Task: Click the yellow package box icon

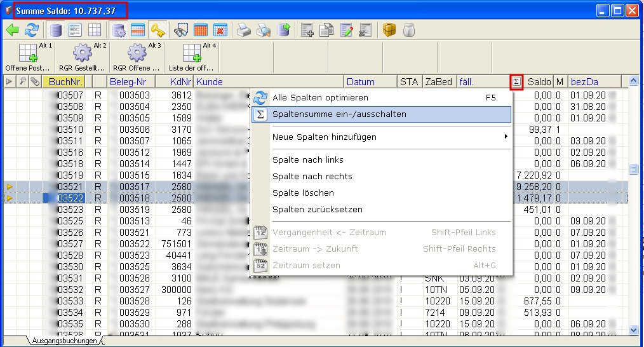Action: 389,30
